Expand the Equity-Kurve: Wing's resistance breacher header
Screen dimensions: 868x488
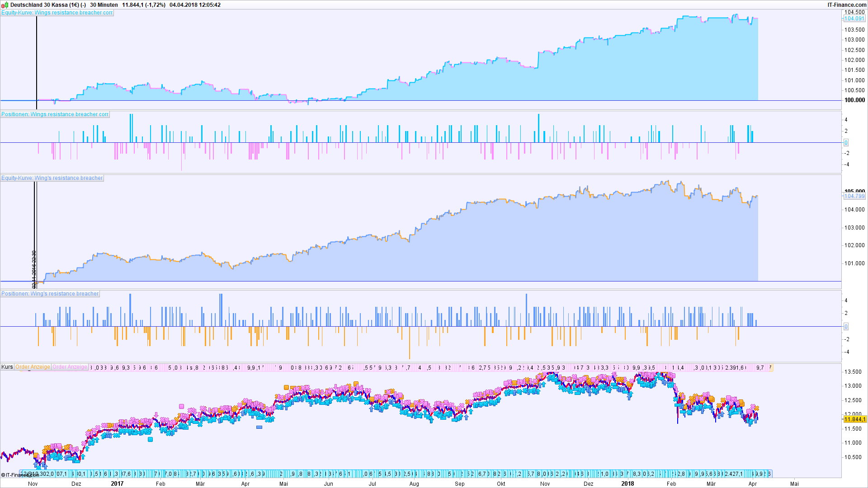(52, 178)
